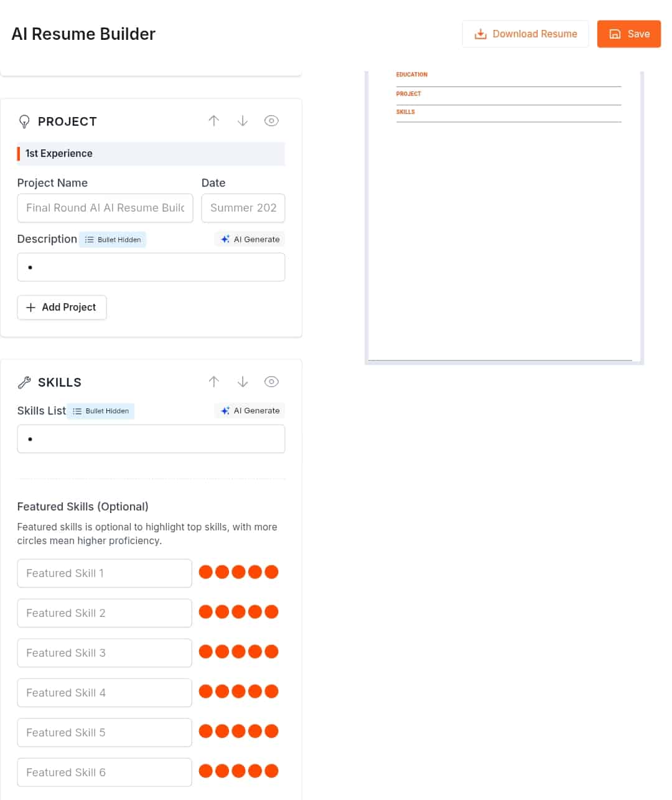Focus the project Date input field
The height and width of the screenshot is (800, 672).
click(x=243, y=208)
